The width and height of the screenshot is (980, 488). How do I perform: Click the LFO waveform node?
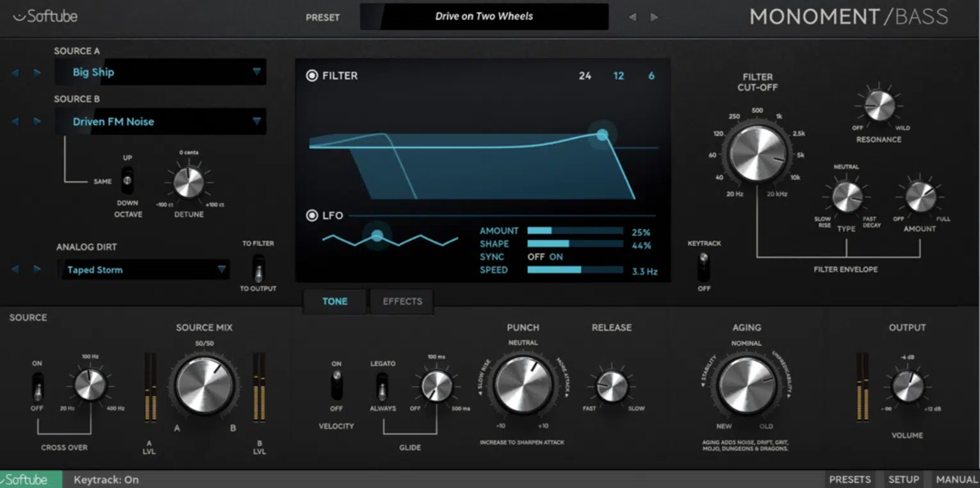[x=377, y=236]
